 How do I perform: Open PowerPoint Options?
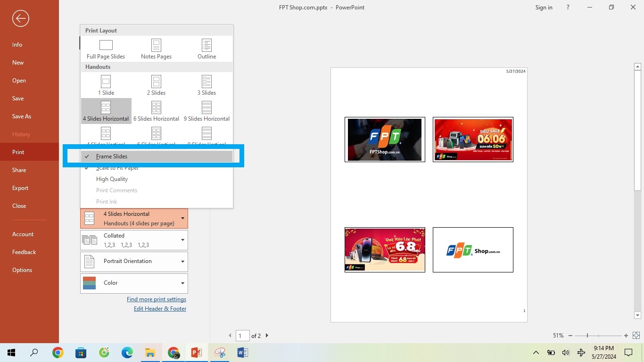click(29, 270)
